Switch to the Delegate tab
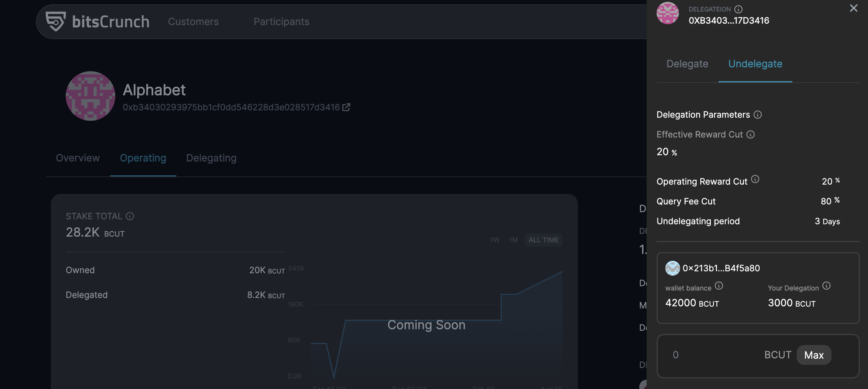Image resolution: width=868 pixels, height=389 pixels. pos(687,64)
